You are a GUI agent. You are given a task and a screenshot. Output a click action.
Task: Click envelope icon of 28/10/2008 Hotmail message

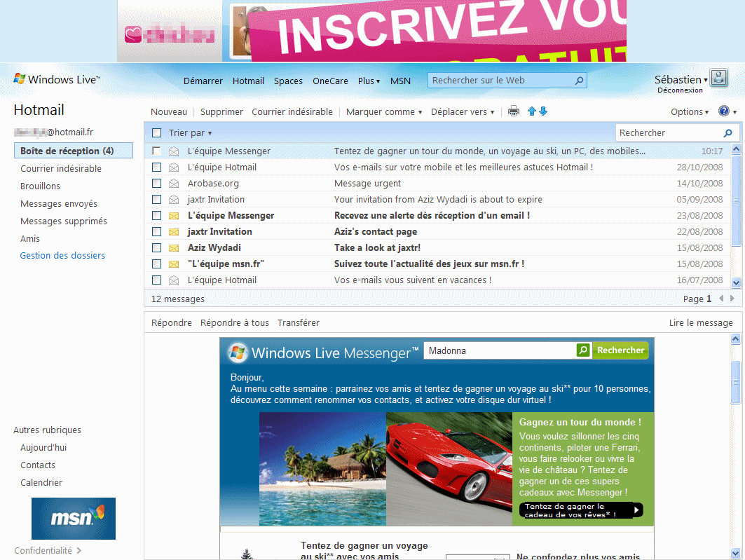(x=174, y=168)
